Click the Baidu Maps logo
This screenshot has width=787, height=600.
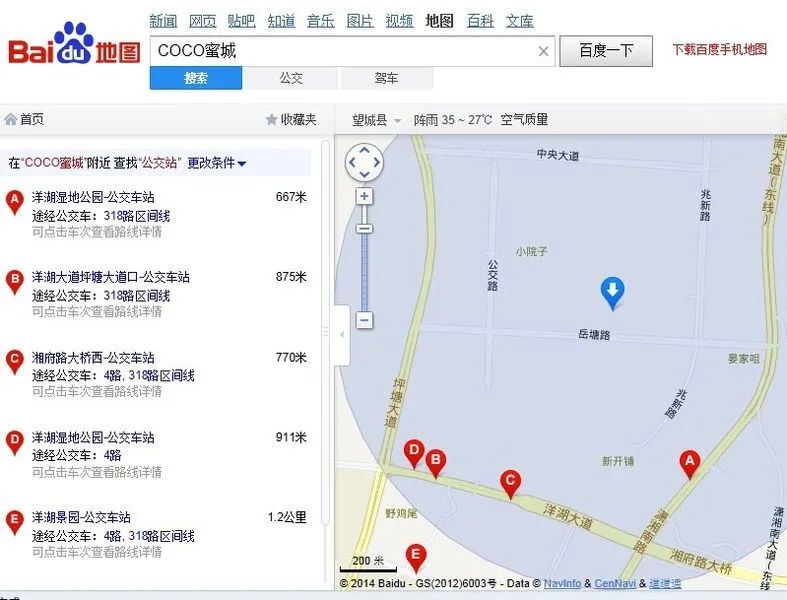(74, 45)
